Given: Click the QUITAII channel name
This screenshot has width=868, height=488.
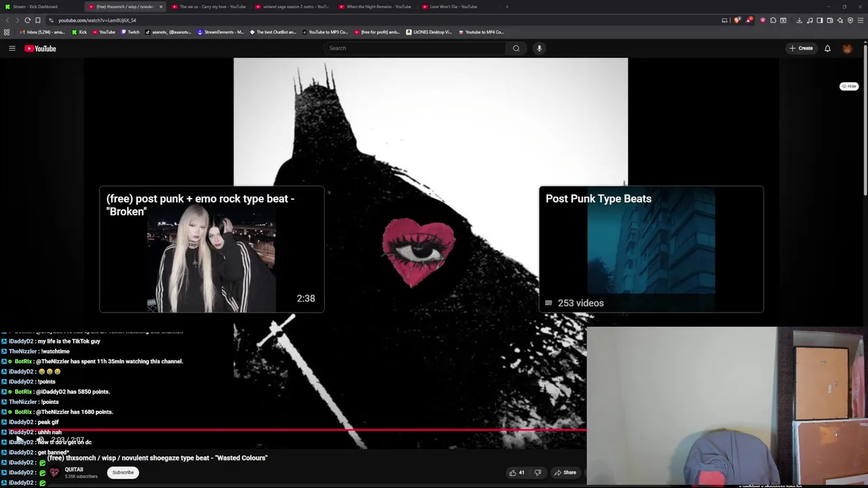Looking at the screenshot, I should pyautogui.click(x=74, y=470).
